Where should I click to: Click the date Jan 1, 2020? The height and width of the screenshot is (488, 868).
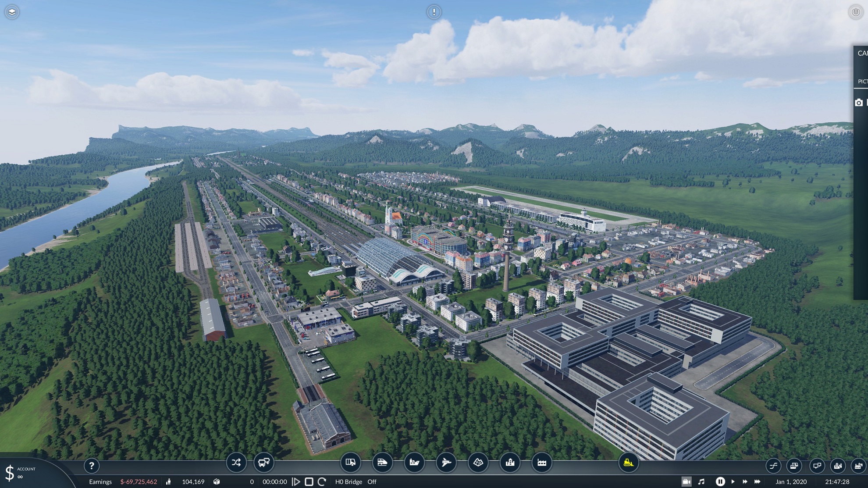coord(791,481)
